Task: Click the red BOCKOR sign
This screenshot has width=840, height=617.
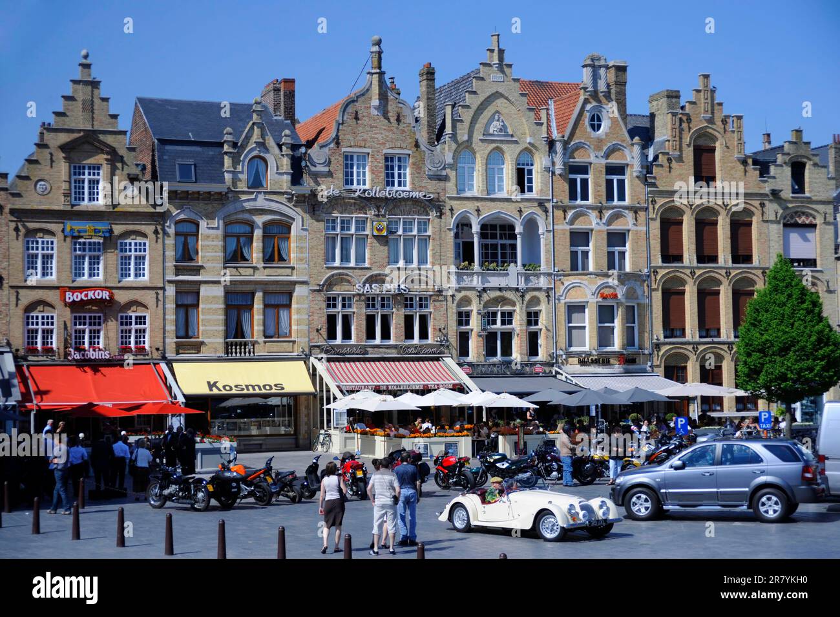Action: click(87, 296)
